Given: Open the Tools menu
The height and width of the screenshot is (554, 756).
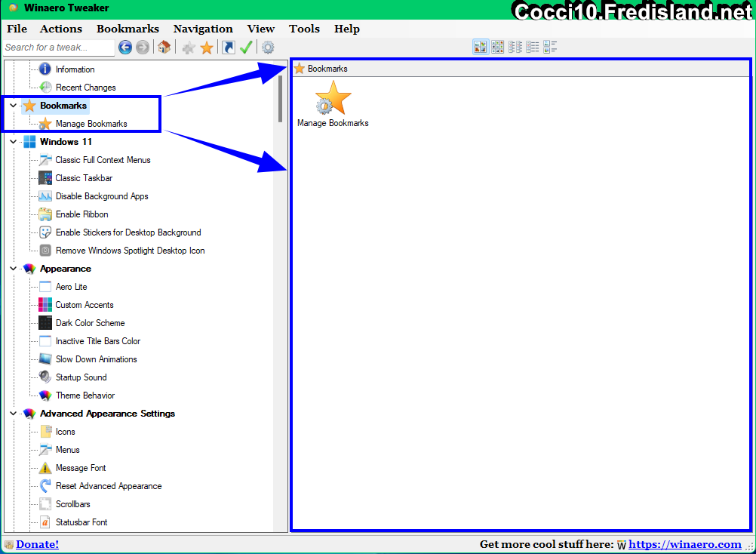Looking at the screenshot, I should pos(304,29).
